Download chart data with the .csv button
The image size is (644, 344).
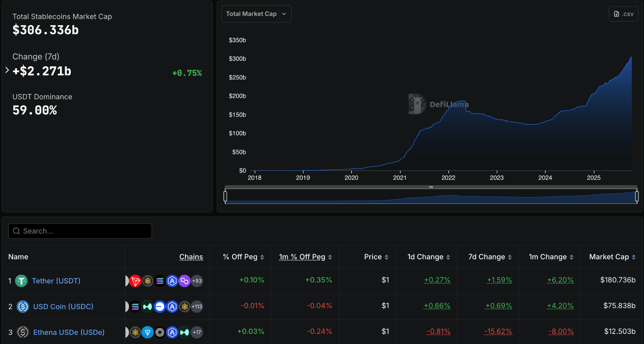click(623, 14)
